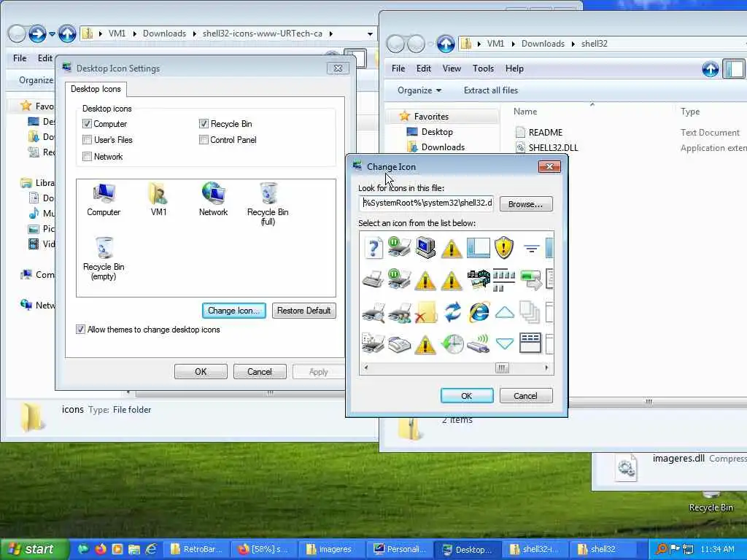Select SHELL32.DLL file in shell32 window
Screen dimensions: 747x560
(546, 147)
